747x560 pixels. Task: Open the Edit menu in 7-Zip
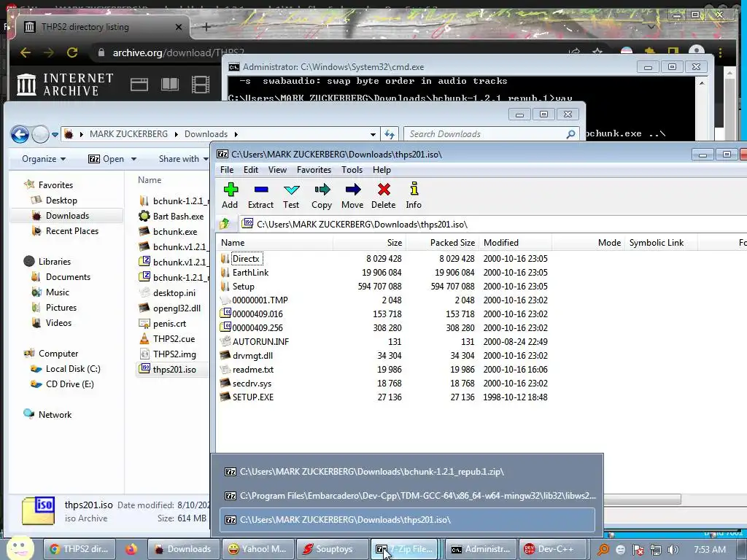click(x=251, y=170)
